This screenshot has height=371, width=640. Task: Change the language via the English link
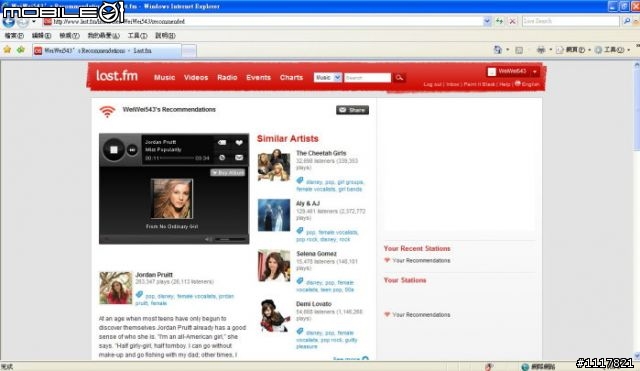tap(530, 84)
